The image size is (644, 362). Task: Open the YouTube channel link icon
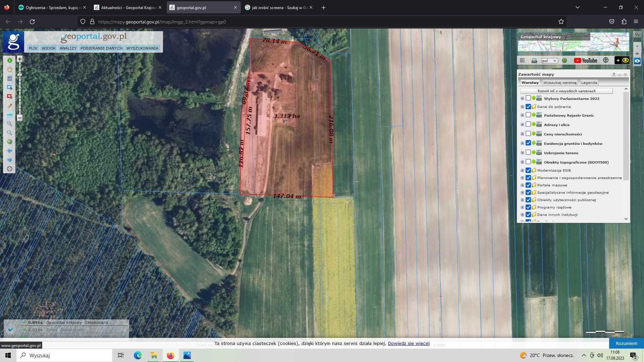586,61
